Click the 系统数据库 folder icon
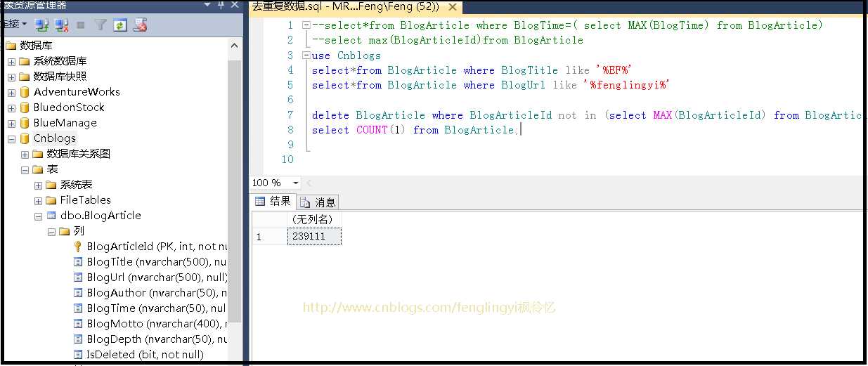This screenshot has height=366, width=868. [25, 61]
